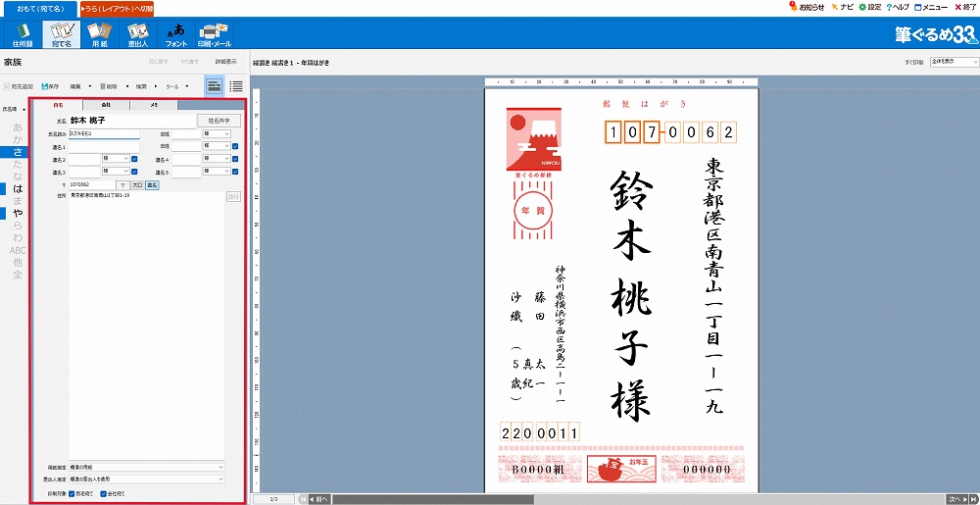
Task: Expand the 連名4 honorific dropdown
Action: [x=217, y=159]
